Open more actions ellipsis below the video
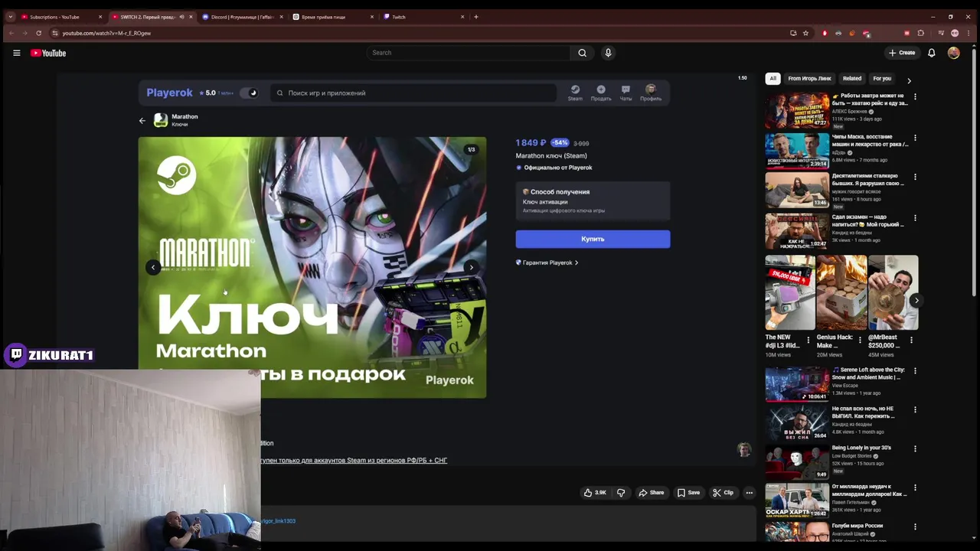The height and width of the screenshot is (551, 980). tap(750, 493)
